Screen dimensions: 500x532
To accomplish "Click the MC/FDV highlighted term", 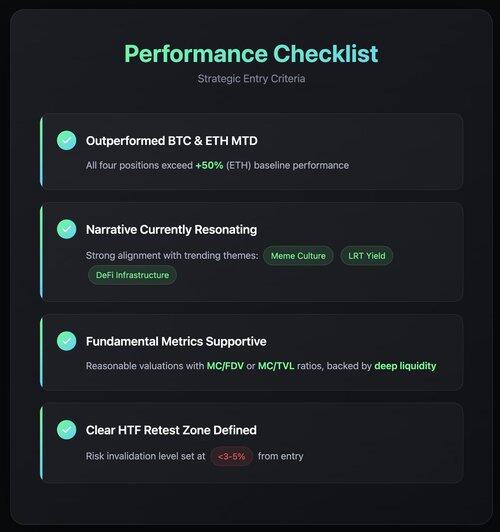I will click(x=225, y=366).
